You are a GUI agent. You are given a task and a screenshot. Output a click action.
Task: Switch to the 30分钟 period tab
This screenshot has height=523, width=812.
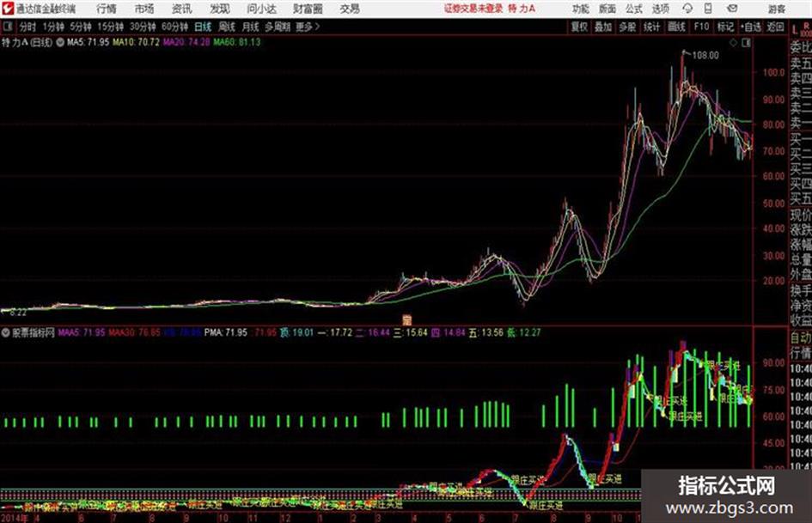click(143, 27)
